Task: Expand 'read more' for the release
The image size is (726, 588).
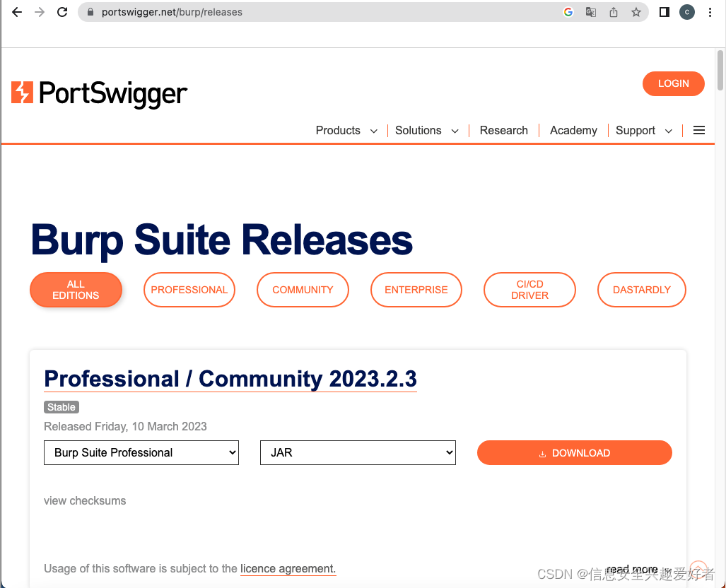Action: [638, 569]
